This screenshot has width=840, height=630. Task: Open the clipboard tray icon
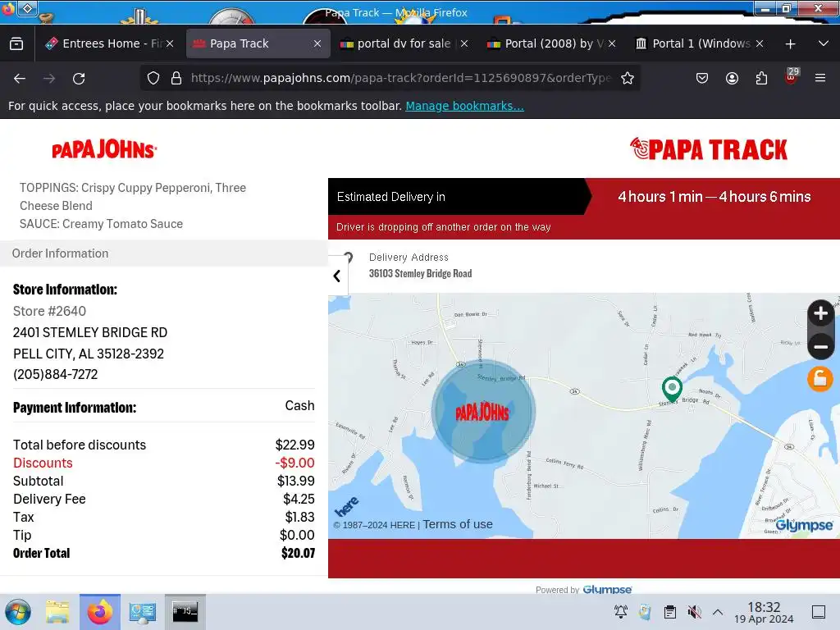click(x=669, y=612)
